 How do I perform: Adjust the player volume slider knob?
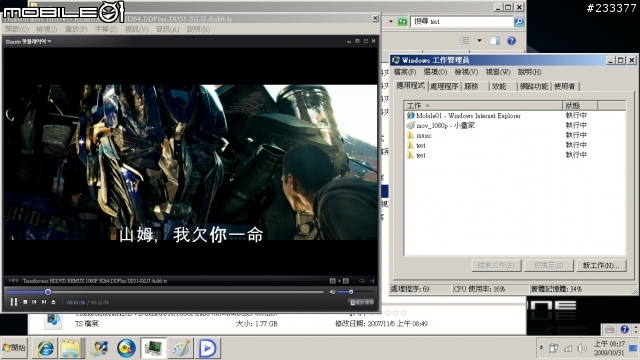click(351, 291)
